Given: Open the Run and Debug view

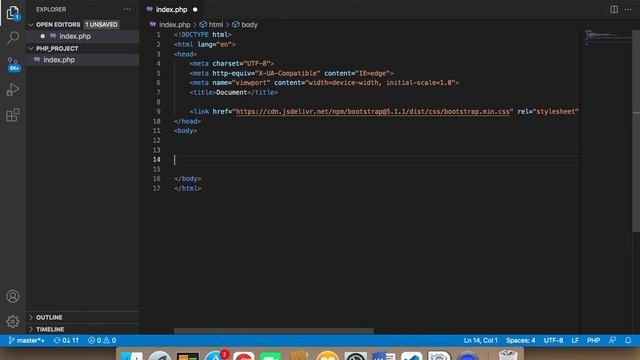Looking at the screenshot, I should 13,89.
